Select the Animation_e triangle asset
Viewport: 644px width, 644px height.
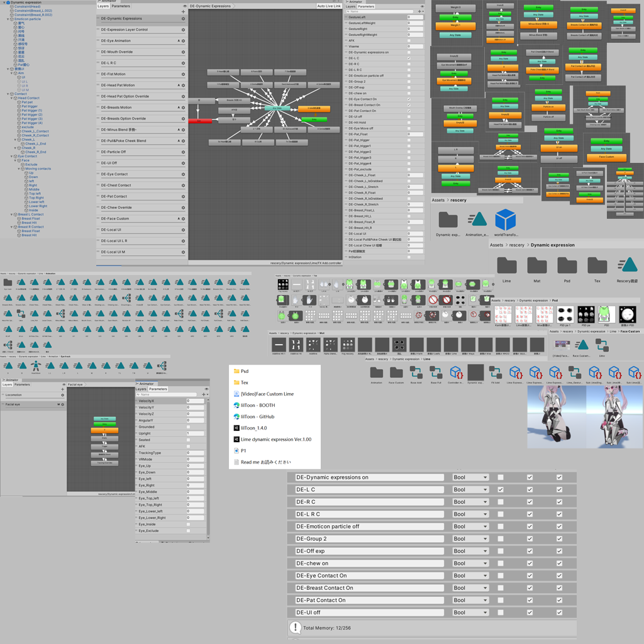[x=478, y=220]
